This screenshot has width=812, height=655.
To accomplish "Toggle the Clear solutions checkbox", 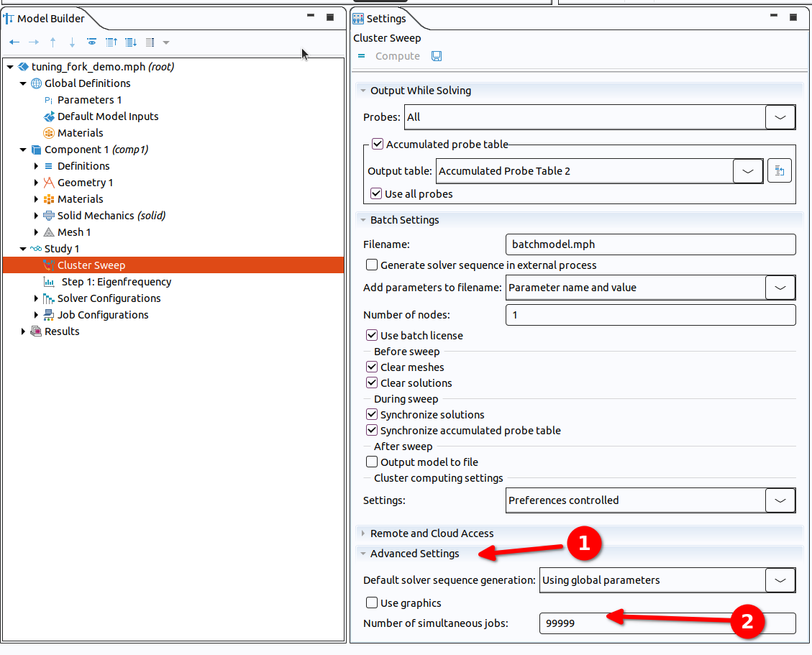I will (372, 383).
